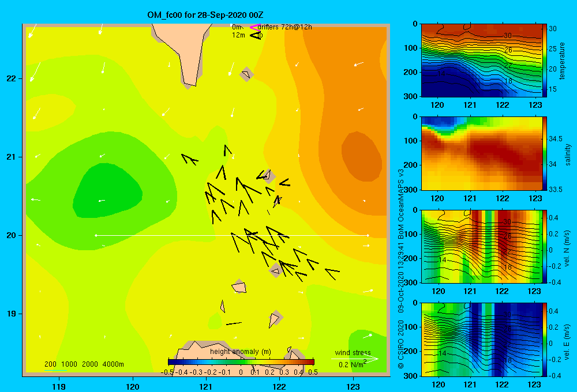Click the plot title OM_fc00 for 28-Sep-2020 00Z
Image resolution: width=577 pixels, height=392 pixels.
[205, 15]
